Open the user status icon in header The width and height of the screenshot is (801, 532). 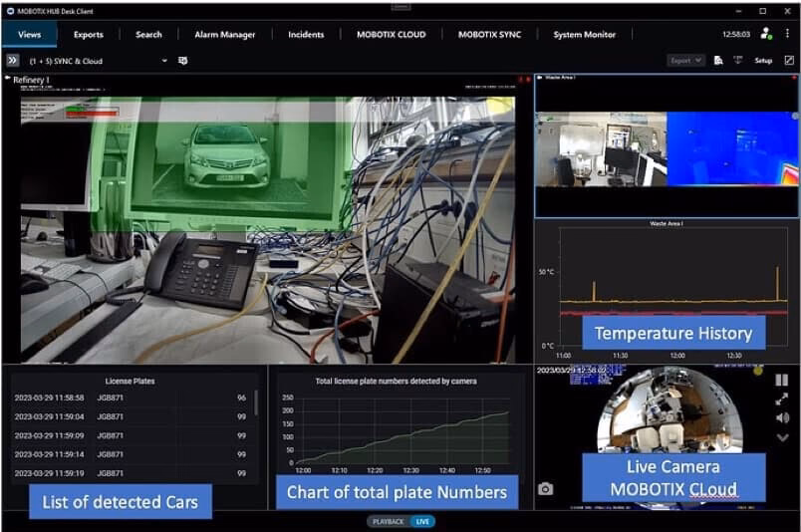pos(765,34)
